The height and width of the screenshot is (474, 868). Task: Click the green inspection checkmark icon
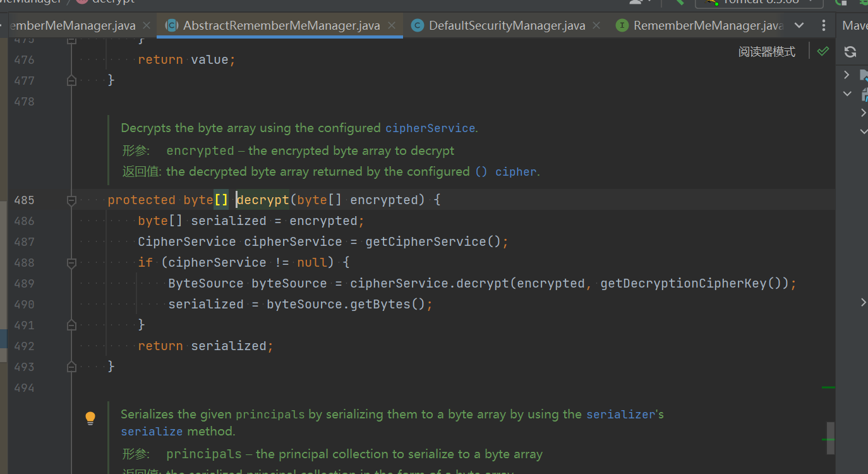[x=823, y=51]
